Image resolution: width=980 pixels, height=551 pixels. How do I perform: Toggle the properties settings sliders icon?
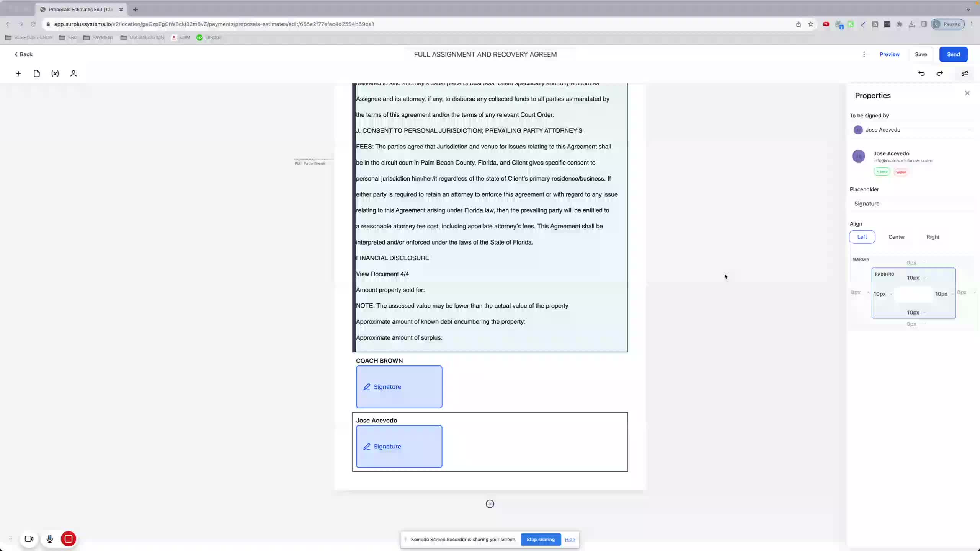(964, 73)
